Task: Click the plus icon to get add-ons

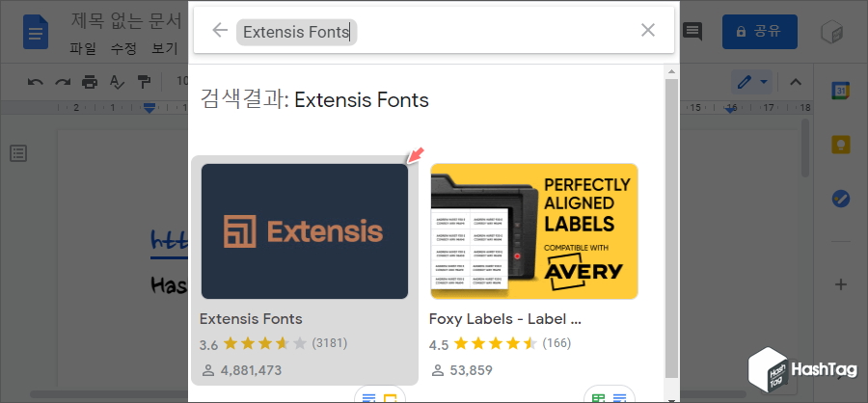Action: tap(840, 285)
